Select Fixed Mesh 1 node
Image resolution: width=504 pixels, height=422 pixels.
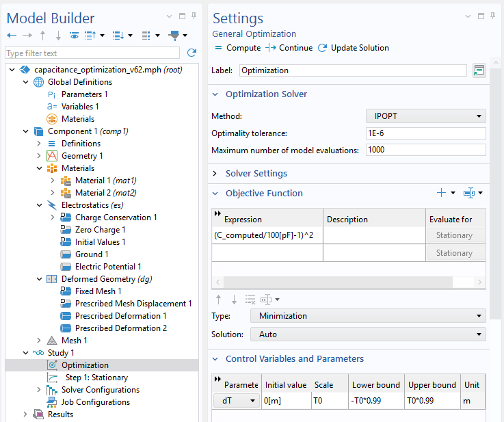(98, 291)
